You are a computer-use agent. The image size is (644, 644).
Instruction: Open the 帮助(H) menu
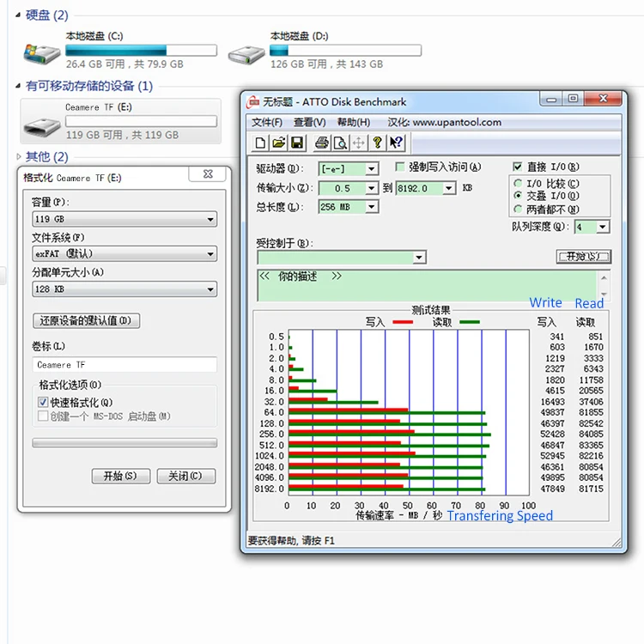tap(353, 123)
